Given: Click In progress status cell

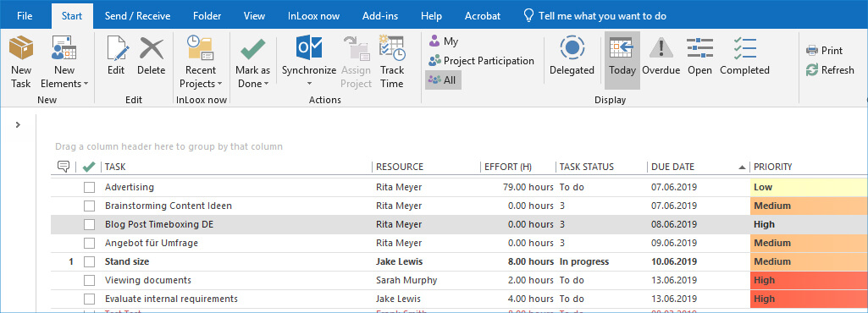Looking at the screenshot, I should (584, 261).
